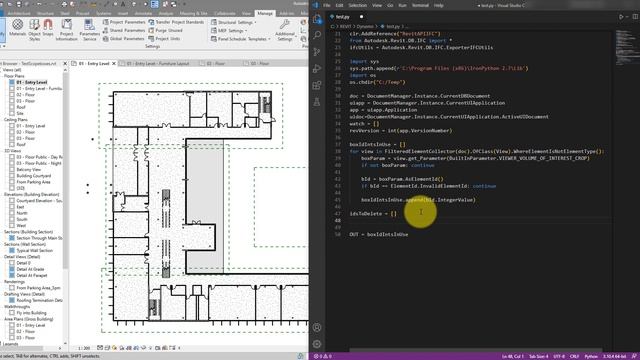
Task: Toggle checkbox for Roof floor plan
Action: (12, 107)
